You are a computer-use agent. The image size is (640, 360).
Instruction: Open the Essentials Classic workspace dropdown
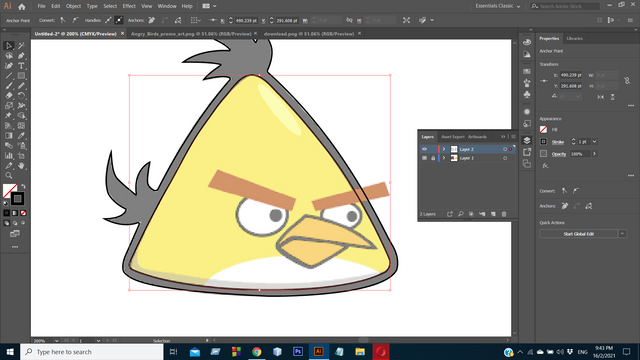coord(498,6)
